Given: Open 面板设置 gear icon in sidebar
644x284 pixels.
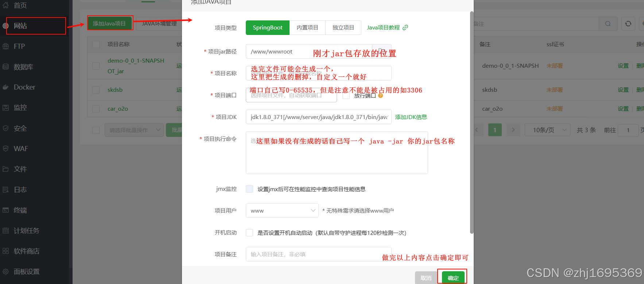Looking at the screenshot, I should [x=5, y=271].
